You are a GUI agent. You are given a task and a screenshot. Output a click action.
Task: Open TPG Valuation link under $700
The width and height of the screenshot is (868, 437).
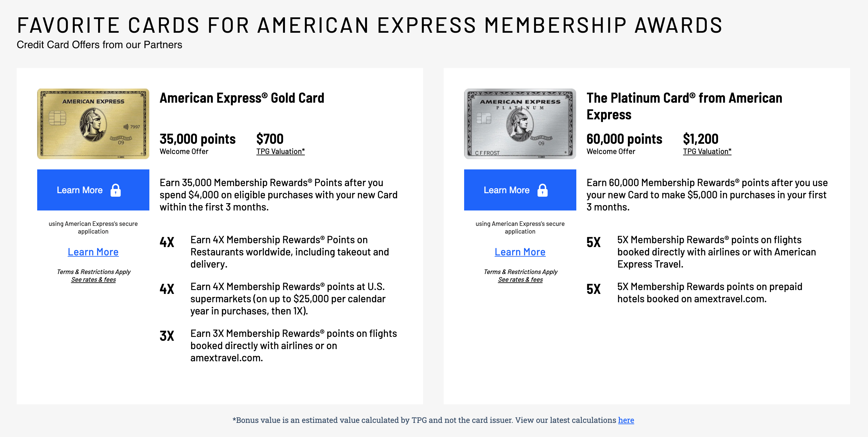[x=280, y=151]
